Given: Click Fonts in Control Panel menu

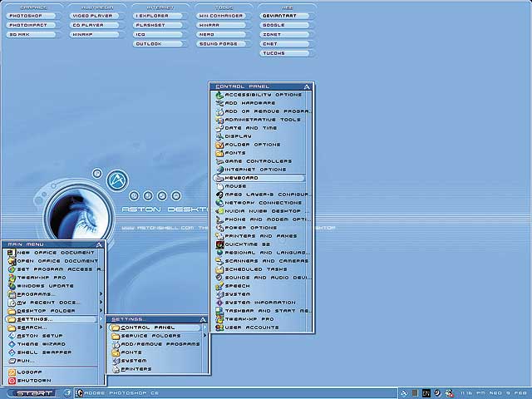Looking at the screenshot, I should (x=260, y=153).
